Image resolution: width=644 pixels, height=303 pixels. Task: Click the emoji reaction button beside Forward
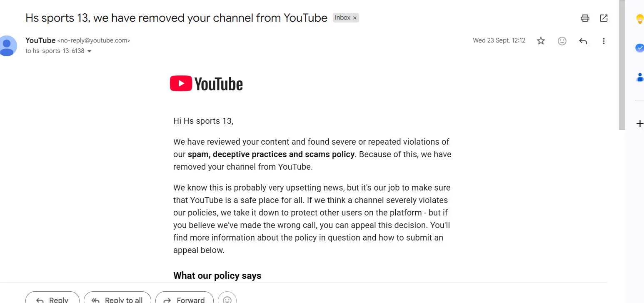tap(227, 298)
